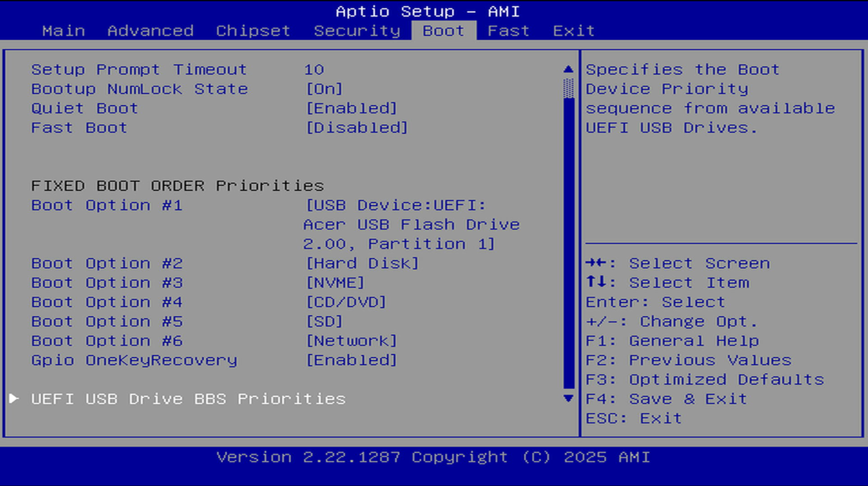Click F4: Save & Exit hint
868x486 pixels.
(667, 399)
